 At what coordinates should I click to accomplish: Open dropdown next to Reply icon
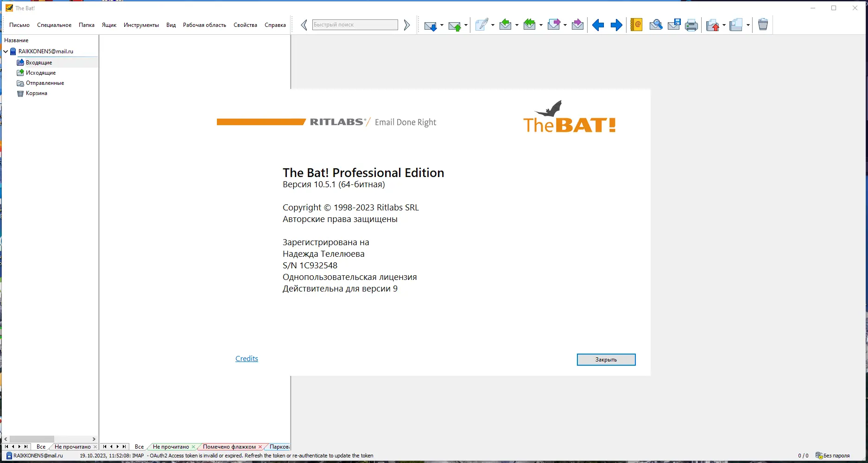(517, 25)
